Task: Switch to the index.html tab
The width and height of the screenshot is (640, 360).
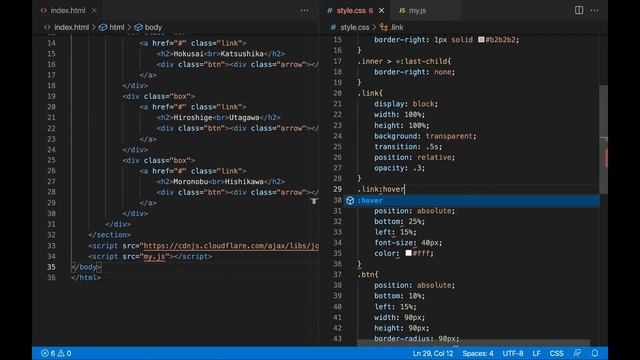Action: point(68,11)
